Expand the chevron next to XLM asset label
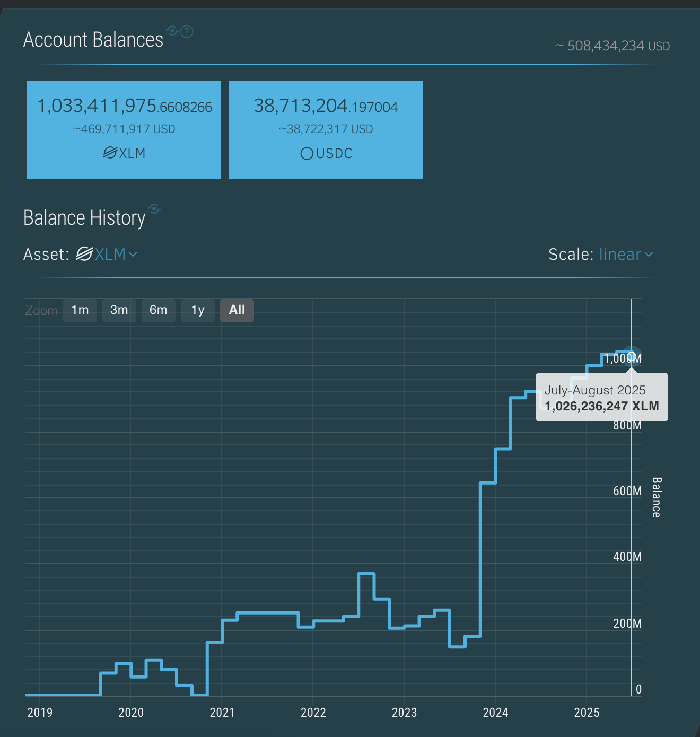 coord(134,255)
